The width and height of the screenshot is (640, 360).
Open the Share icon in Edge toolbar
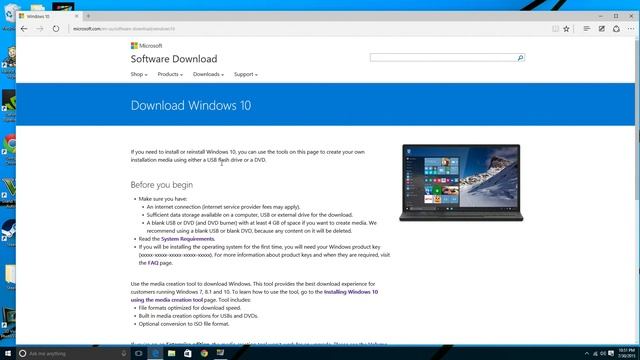(616, 29)
